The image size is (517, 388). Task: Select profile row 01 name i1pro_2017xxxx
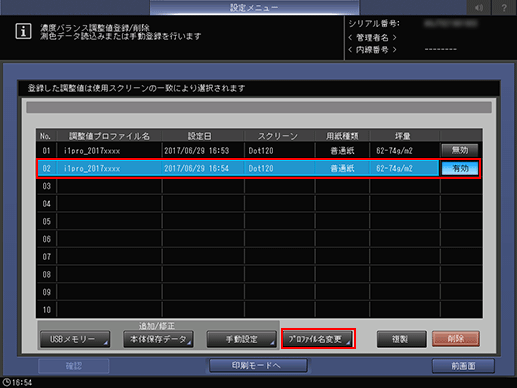(x=92, y=151)
